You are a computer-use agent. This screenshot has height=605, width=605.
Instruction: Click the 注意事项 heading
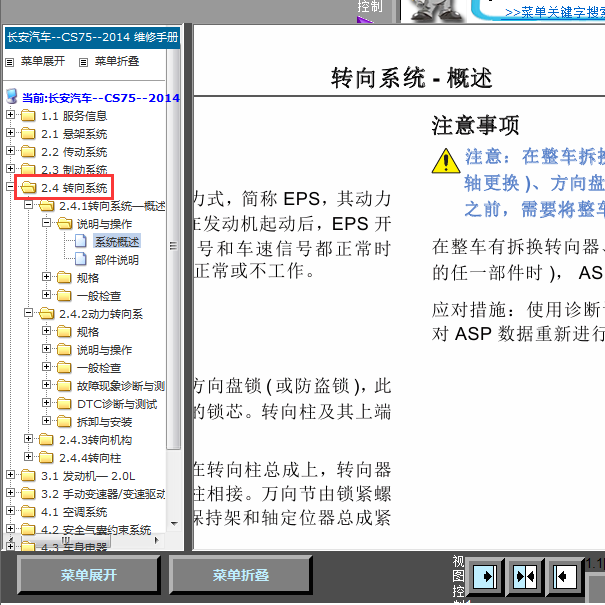[475, 125]
